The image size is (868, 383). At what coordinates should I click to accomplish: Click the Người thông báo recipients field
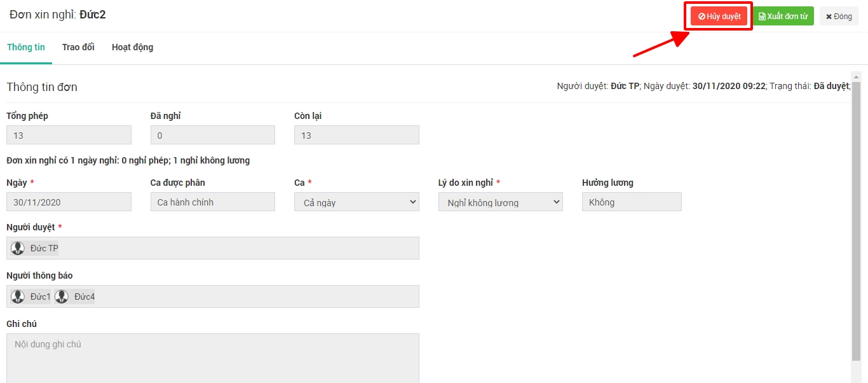(x=254, y=296)
